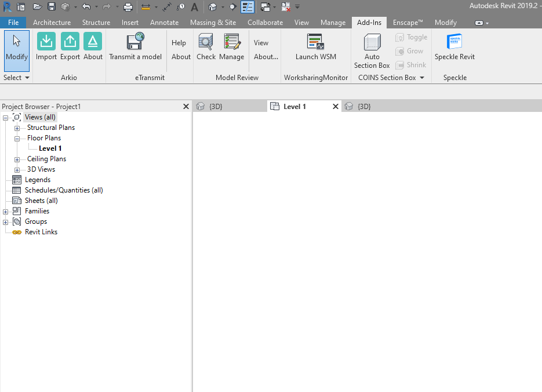This screenshot has width=542, height=392.
Task: Close the Project Browser panel
Action: point(186,107)
